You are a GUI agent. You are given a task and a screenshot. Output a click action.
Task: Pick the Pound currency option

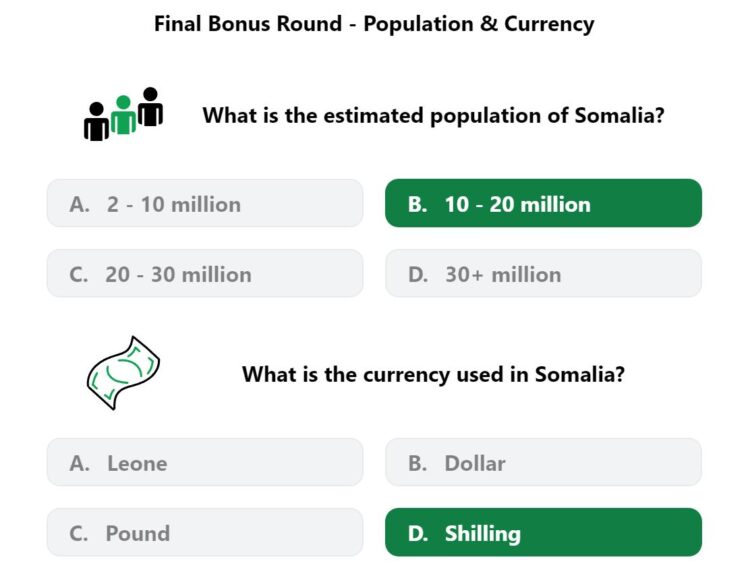205,532
